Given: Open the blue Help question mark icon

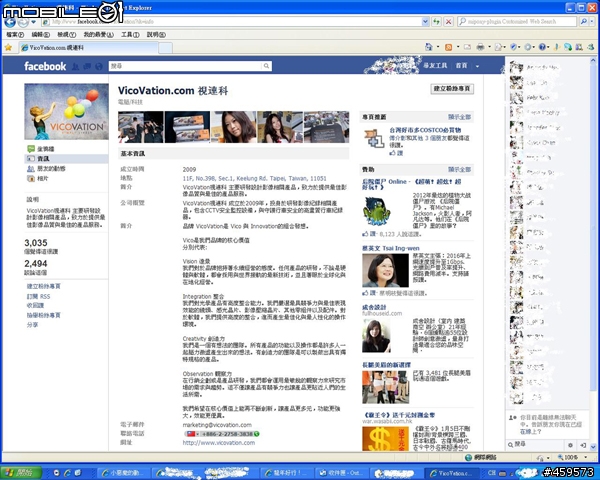Looking at the screenshot, I should (x=542, y=47).
